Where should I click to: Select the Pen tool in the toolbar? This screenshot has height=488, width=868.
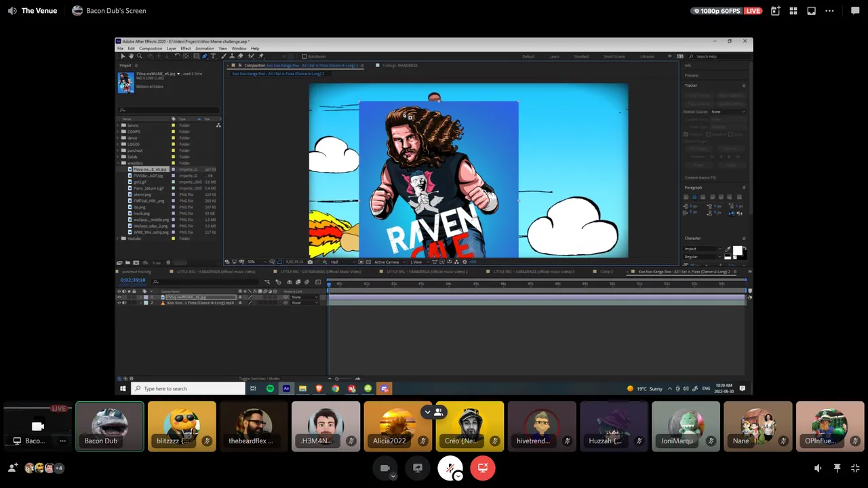[205, 56]
